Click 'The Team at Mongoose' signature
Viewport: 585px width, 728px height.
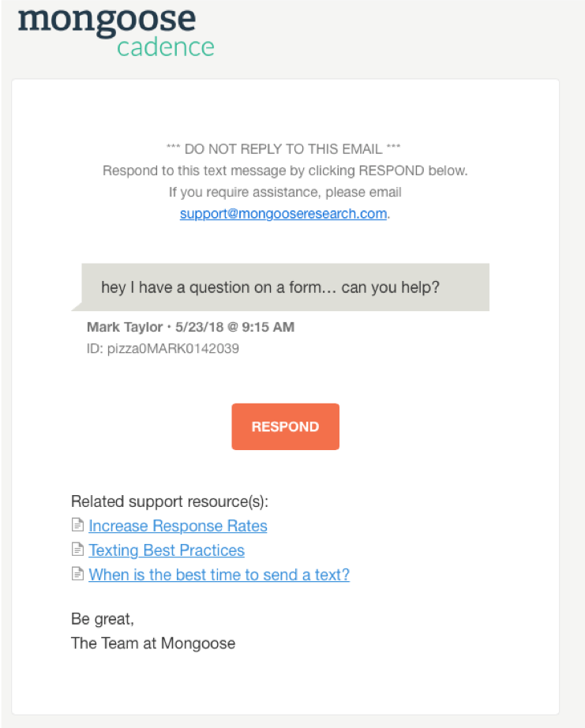(x=153, y=643)
